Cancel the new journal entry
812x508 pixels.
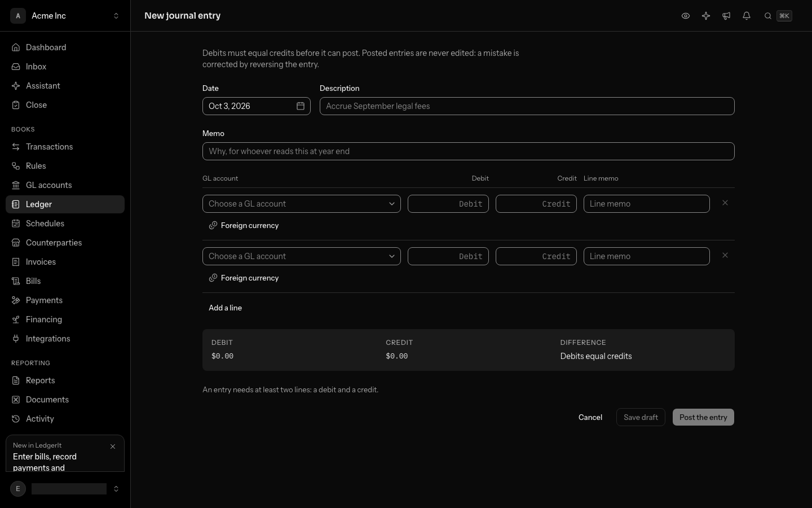click(590, 417)
